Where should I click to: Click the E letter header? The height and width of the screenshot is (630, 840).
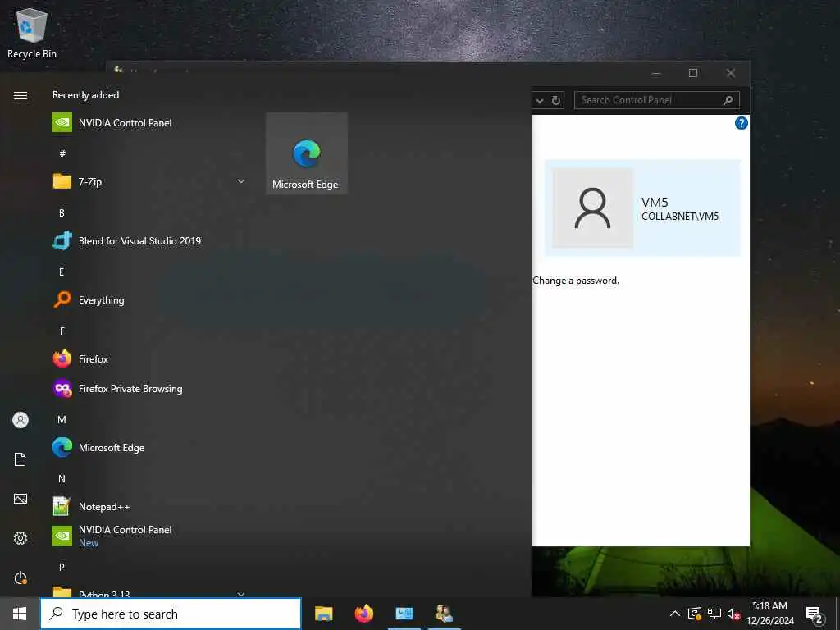[62, 272]
